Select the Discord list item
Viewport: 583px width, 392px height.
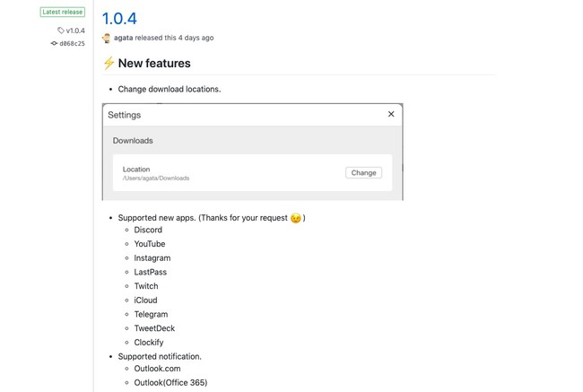pyautogui.click(x=148, y=230)
